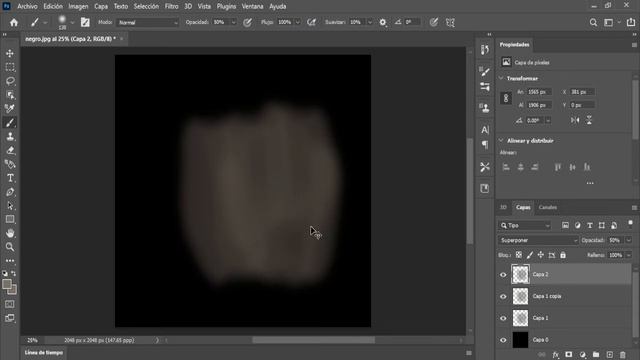640x360 pixels.
Task: Add a layer mask
Action: pos(569,355)
